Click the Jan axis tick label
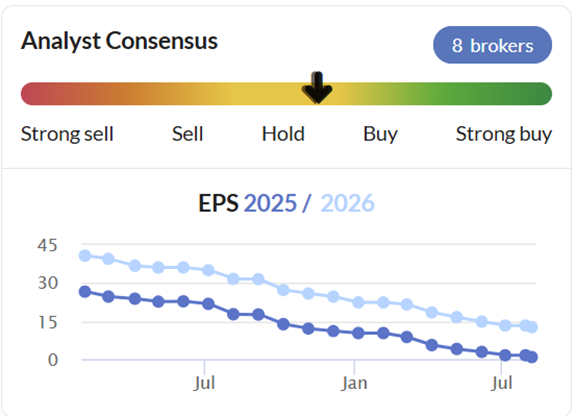Viewport: 575px width, 416px height. point(354,383)
